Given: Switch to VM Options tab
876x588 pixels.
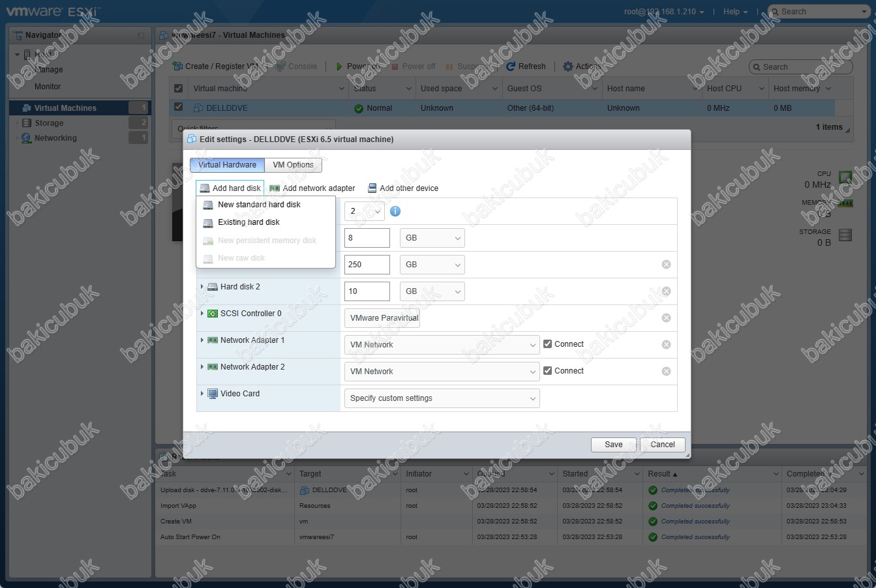Looking at the screenshot, I should 293,165.
